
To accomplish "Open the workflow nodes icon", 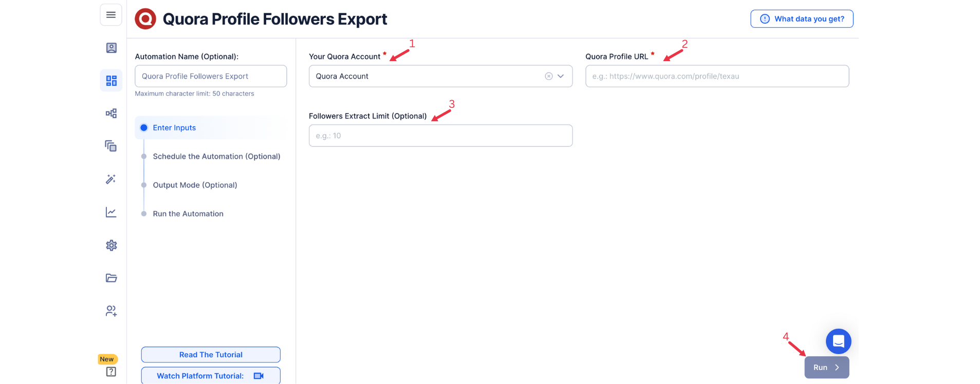I will coord(111,113).
